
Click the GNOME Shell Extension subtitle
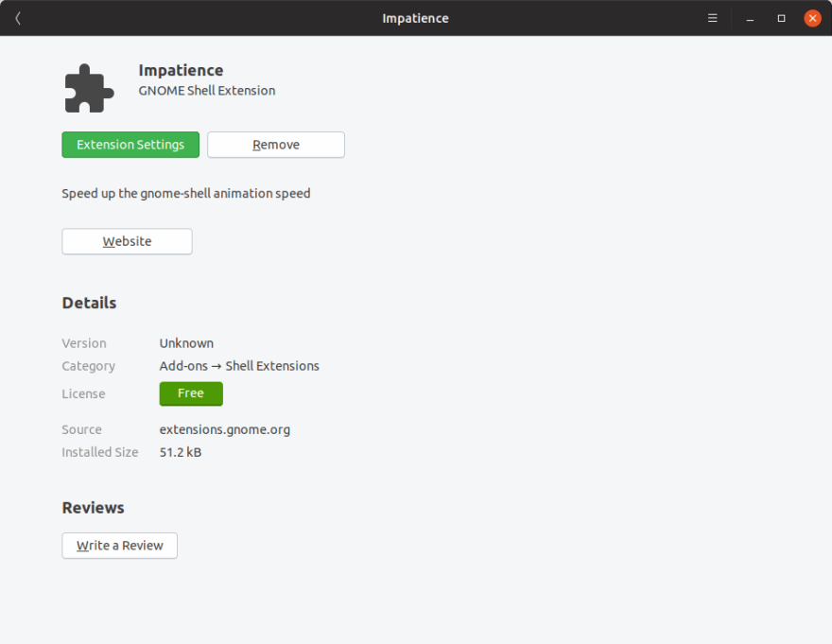click(x=207, y=91)
